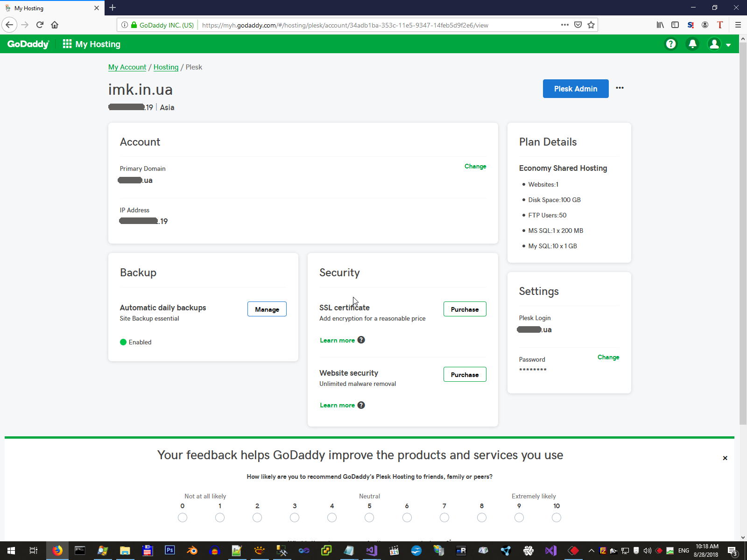Click the ENG language indicator
This screenshot has width=747, height=560.
pos(684,551)
